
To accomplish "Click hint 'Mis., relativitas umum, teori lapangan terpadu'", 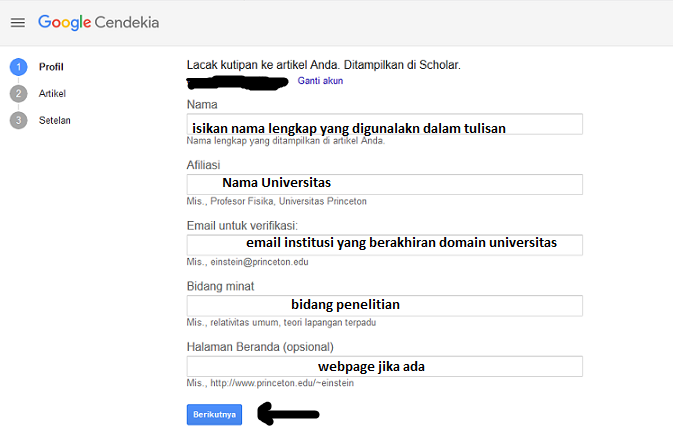I will tap(281, 322).
